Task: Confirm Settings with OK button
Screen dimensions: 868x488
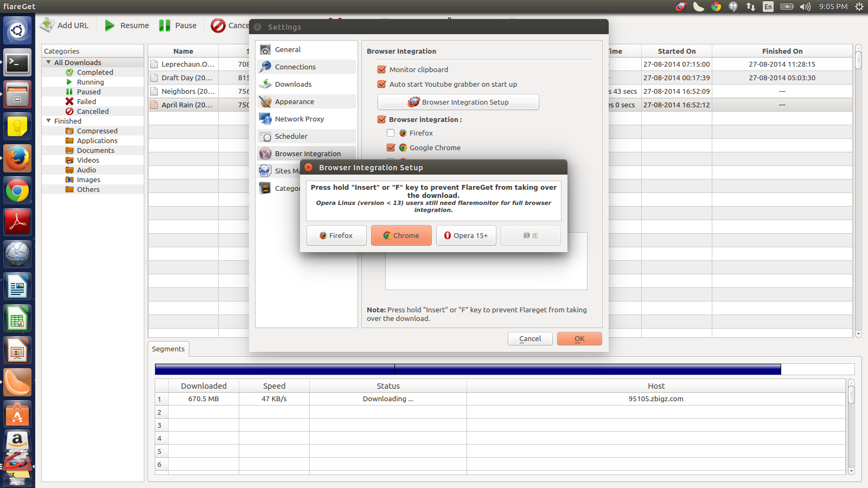Action: coord(579,338)
